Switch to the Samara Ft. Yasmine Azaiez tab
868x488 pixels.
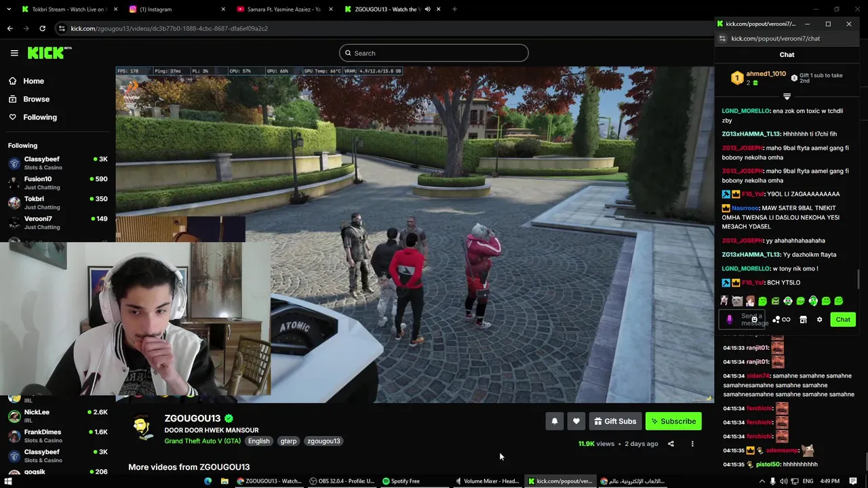coord(285,9)
